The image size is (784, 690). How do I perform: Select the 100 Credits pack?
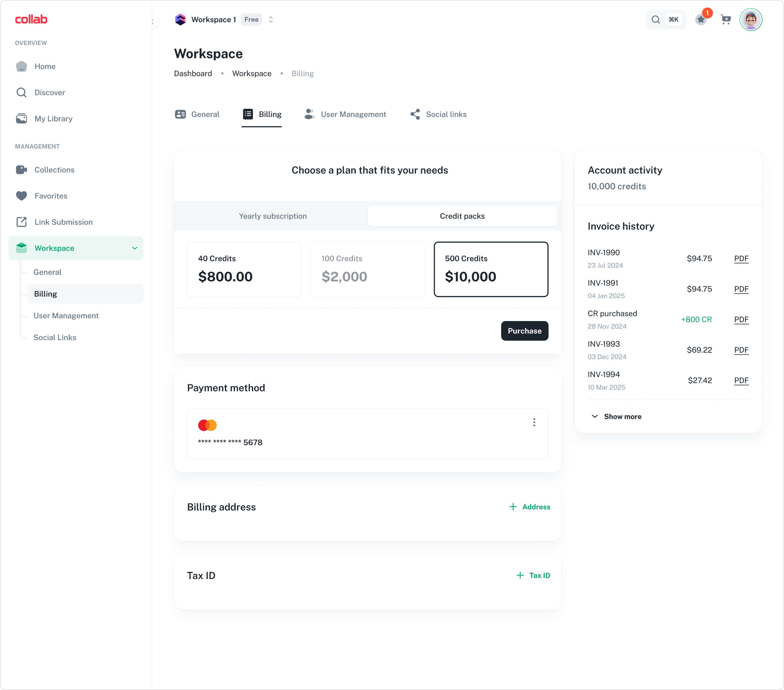(368, 269)
